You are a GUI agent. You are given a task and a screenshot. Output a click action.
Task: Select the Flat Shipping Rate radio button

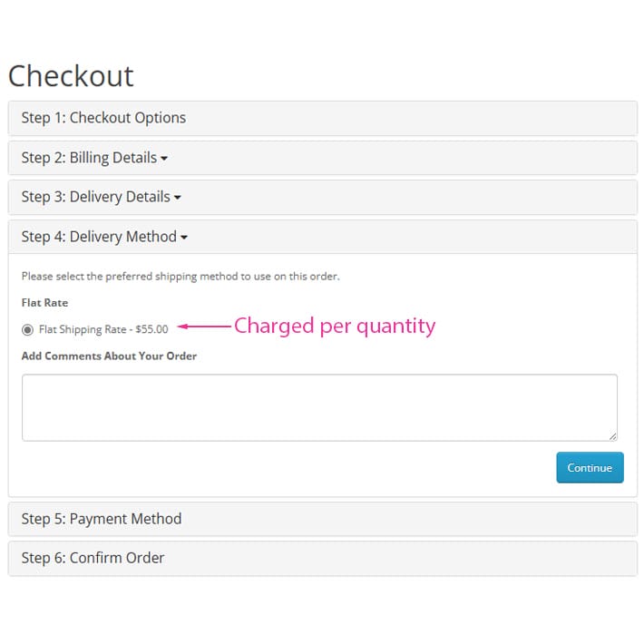(27, 330)
